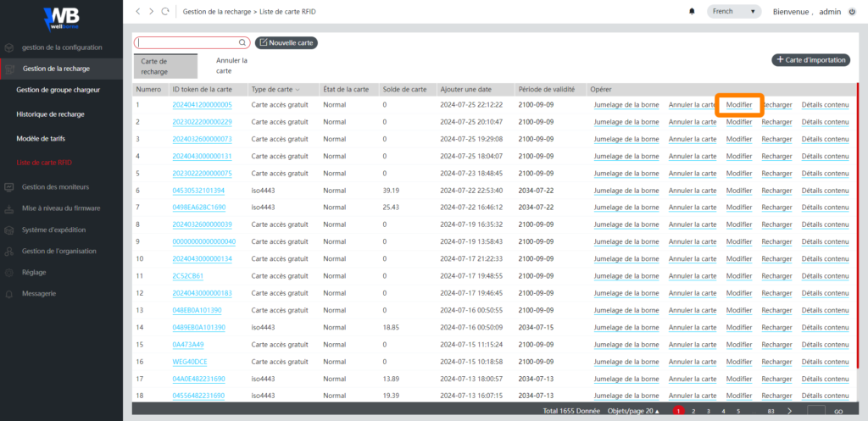The height and width of the screenshot is (421, 868).
Task: Click the next page arrow
Action: pos(789,412)
